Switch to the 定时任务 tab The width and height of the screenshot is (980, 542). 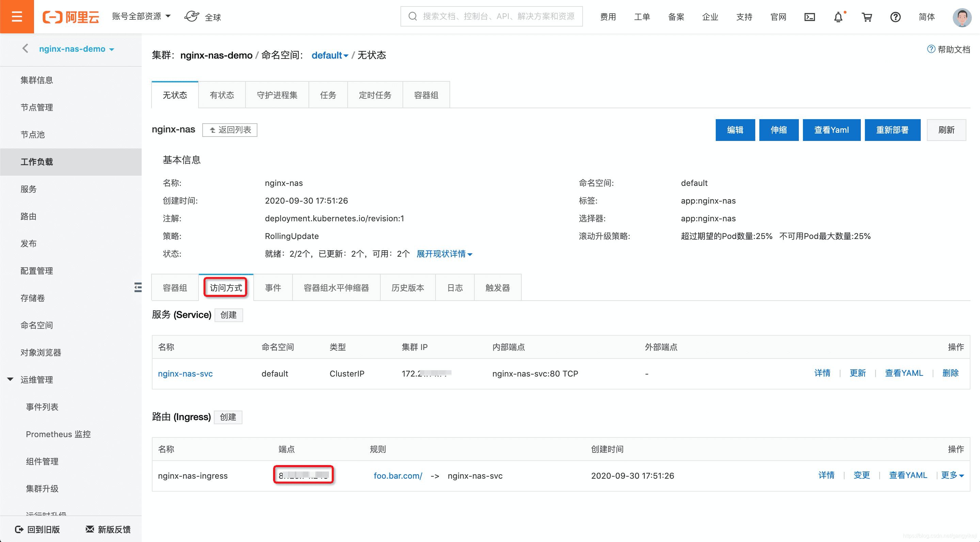click(375, 95)
